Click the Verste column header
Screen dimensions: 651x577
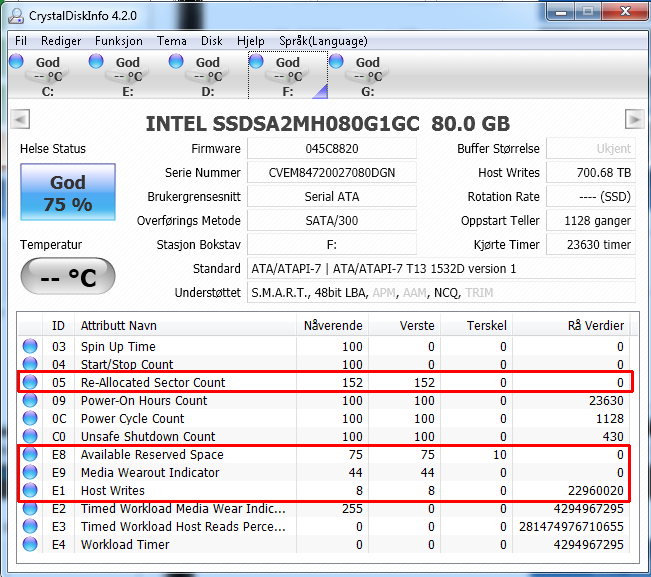click(x=404, y=325)
